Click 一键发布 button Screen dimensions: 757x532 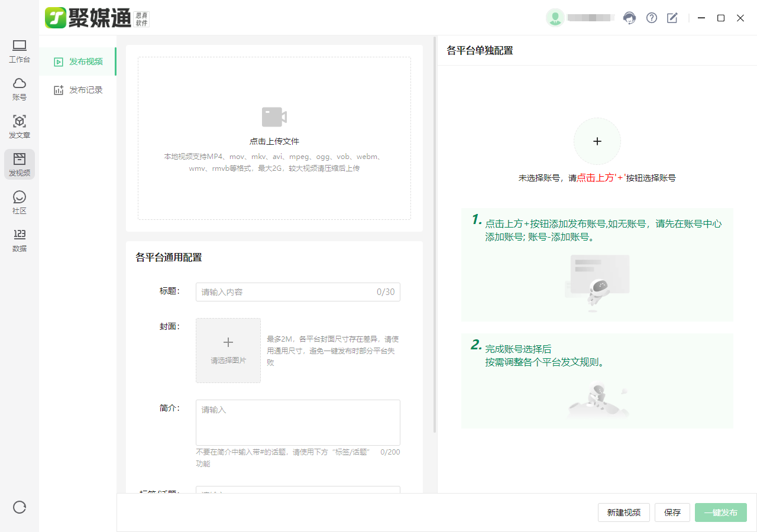[721, 512]
